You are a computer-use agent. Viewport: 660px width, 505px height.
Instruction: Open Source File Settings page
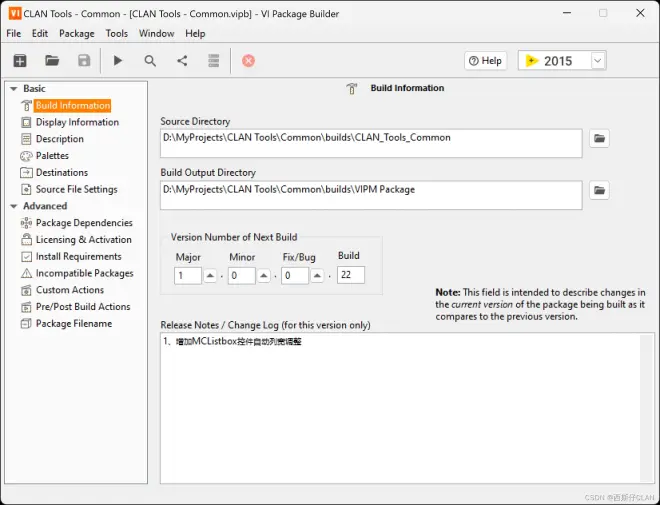(x=77, y=189)
